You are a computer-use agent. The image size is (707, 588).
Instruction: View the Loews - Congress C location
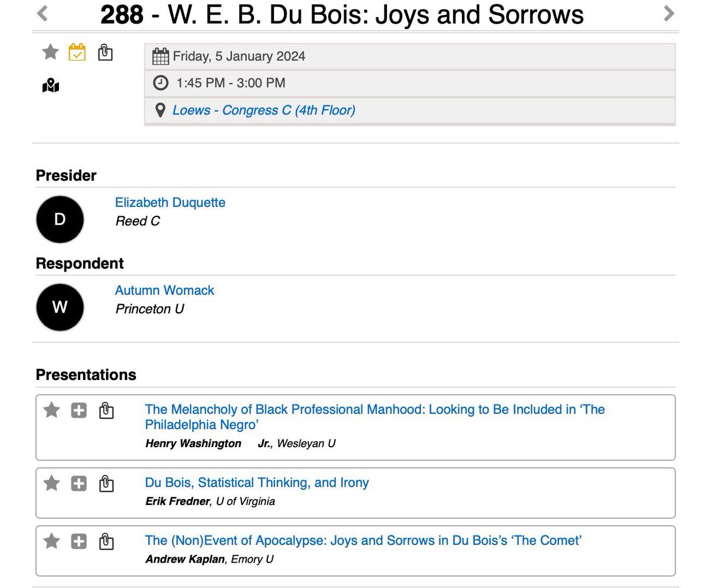pos(263,110)
